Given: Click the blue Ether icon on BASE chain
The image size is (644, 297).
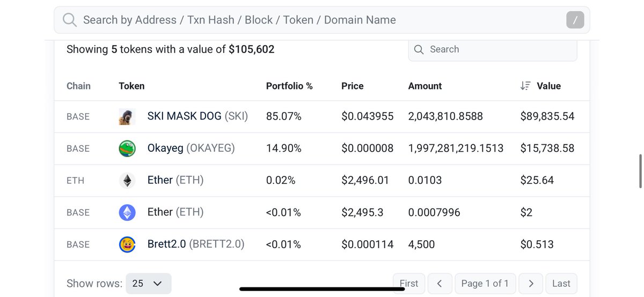Looking at the screenshot, I should pyautogui.click(x=127, y=213).
